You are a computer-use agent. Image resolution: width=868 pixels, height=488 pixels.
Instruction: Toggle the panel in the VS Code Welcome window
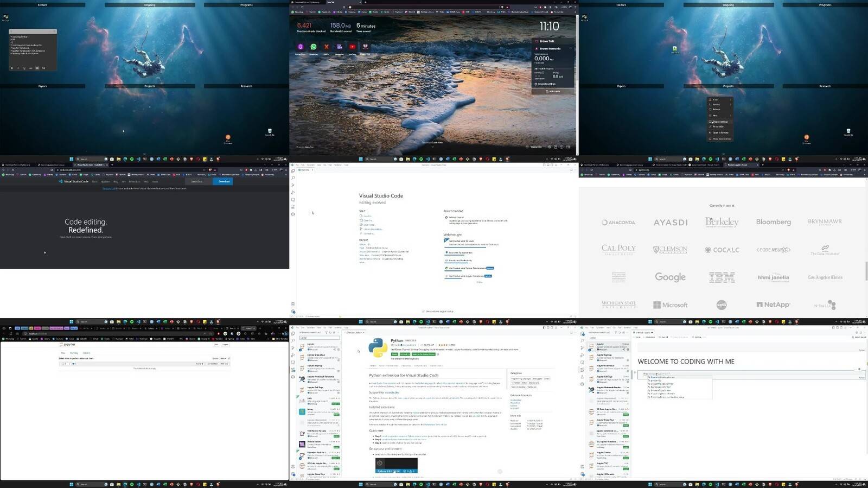[548, 165]
